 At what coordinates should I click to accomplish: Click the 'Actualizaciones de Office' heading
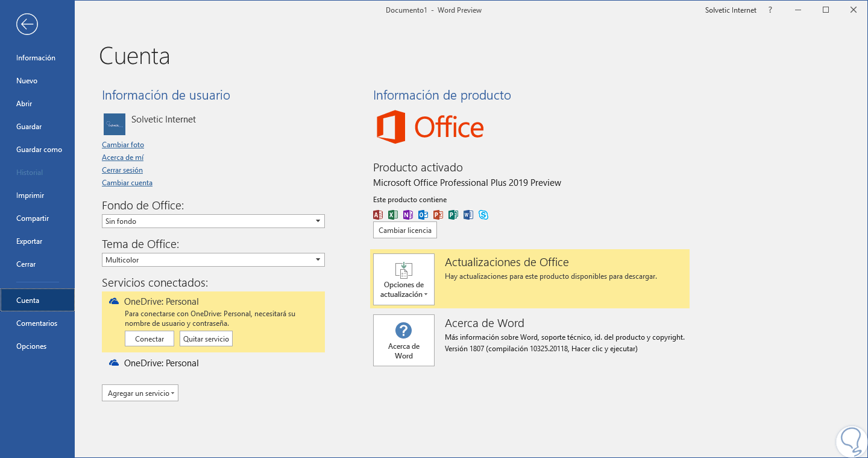pos(507,262)
